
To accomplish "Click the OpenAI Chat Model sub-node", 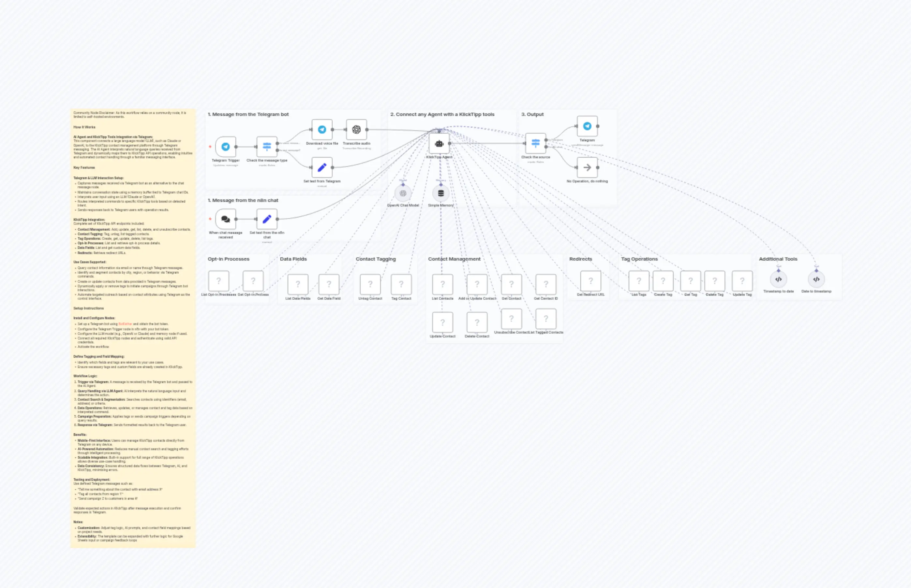I will [x=403, y=194].
